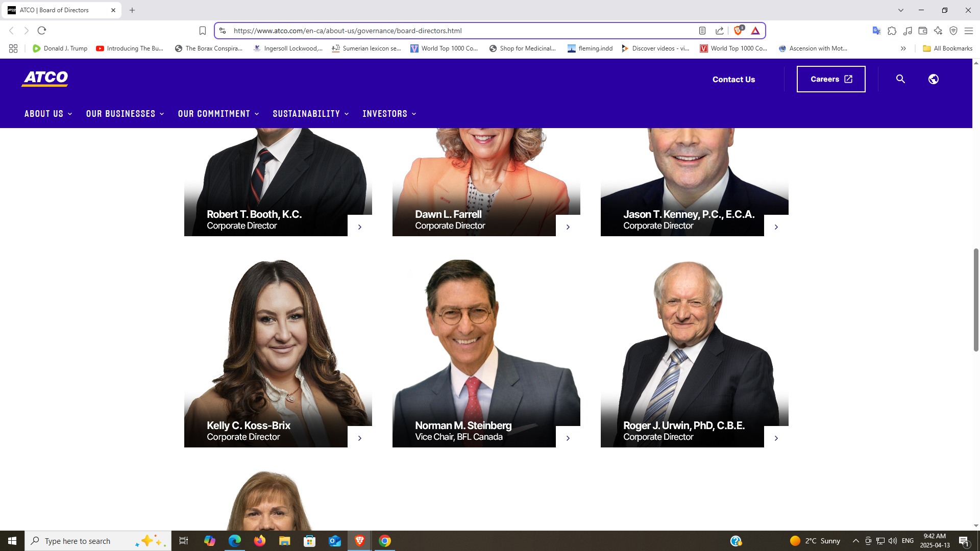
Task: Expand the Our Commitment menu
Action: [x=218, y=114]
